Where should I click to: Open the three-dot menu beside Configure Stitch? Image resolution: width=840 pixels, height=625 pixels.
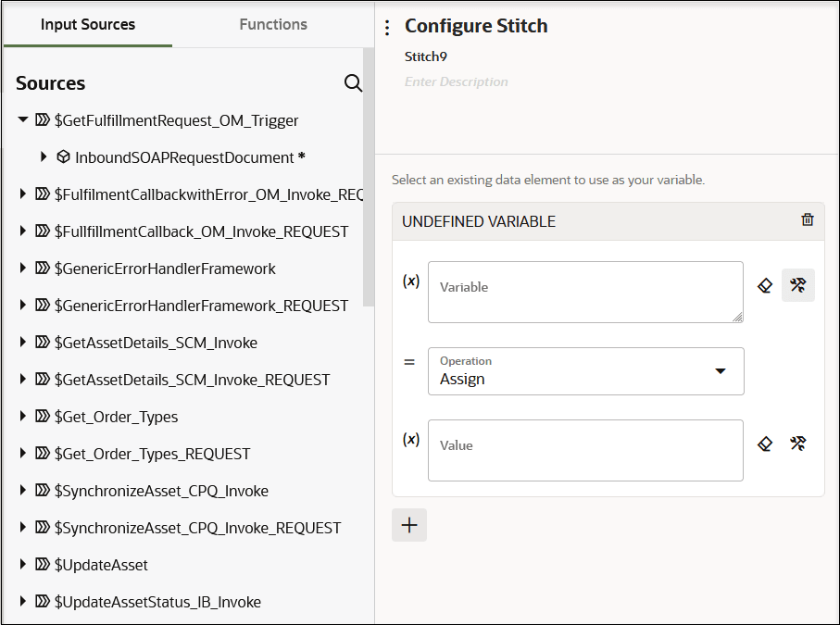pos(387,28)
